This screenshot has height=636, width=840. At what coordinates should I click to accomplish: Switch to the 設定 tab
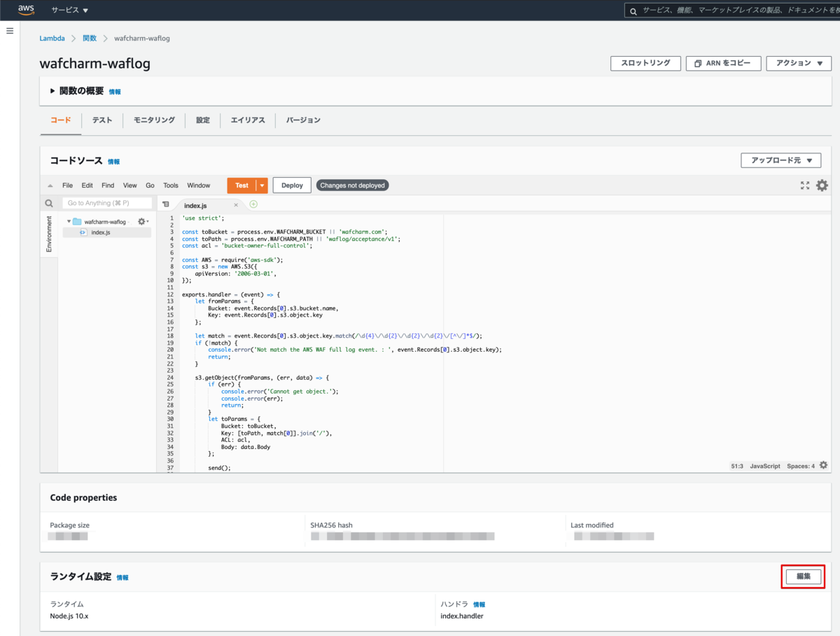[x=203, y=120]
